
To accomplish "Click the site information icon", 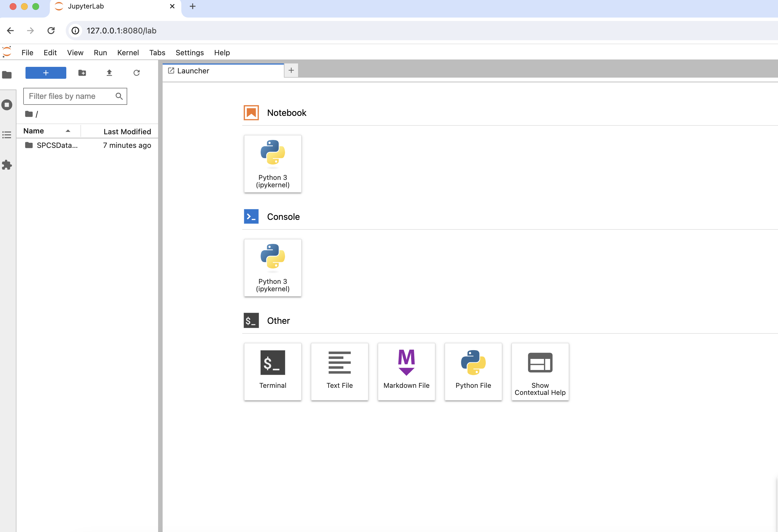I will pos(76,31).
